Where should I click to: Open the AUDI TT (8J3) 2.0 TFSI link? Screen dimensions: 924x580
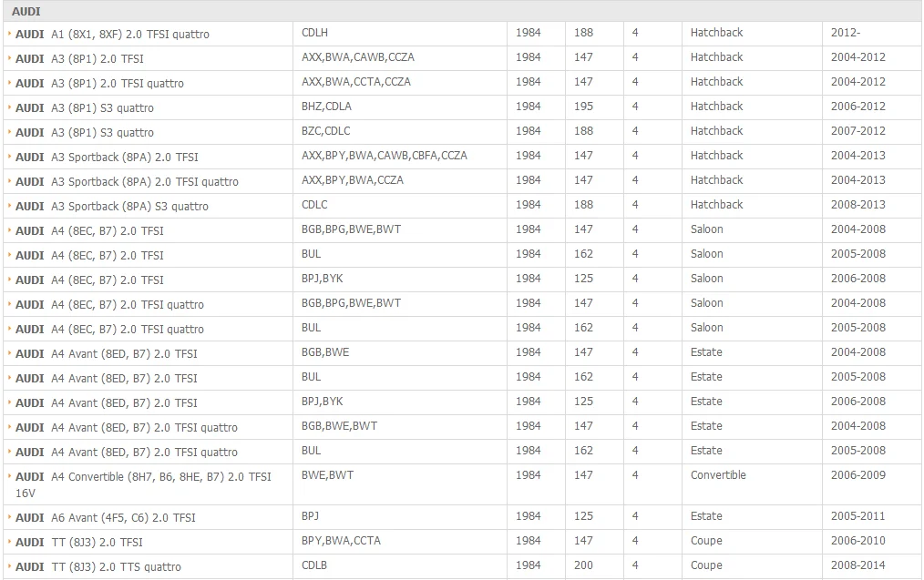pyautogui.click(x=79, y=543)
